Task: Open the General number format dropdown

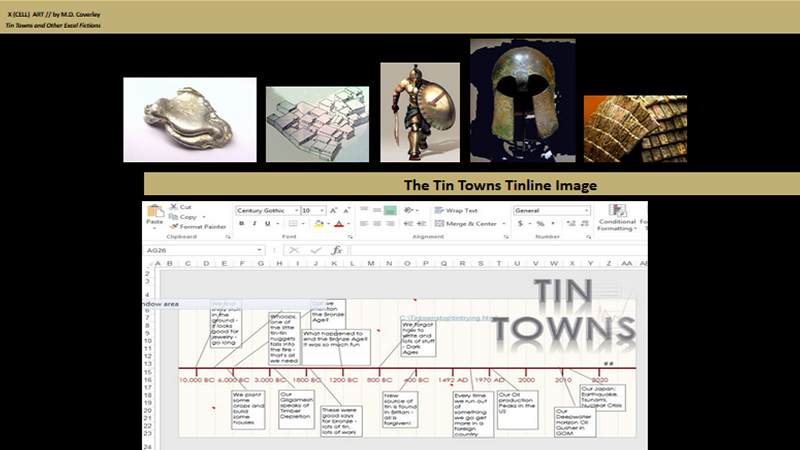Action: tap(586, 210)
